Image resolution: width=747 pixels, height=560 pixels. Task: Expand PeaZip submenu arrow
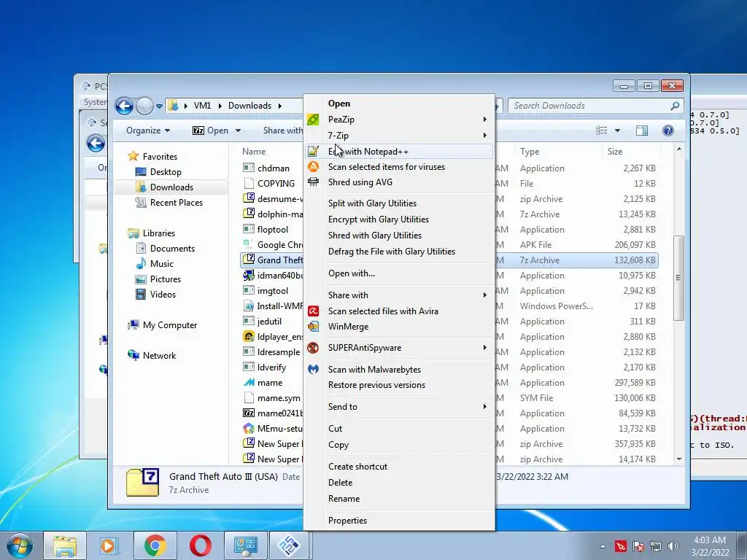tap(484, 120)
